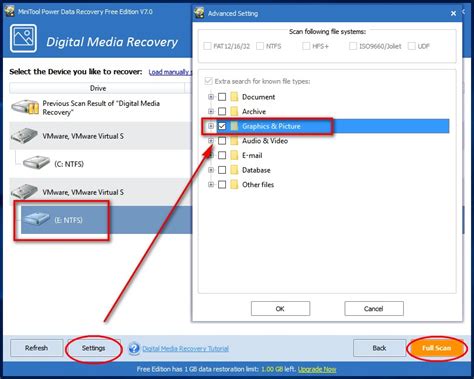Toggle the HFS+ file system checkbox
The width and height of the screenshot is (474, 379).
coord(306,46)
